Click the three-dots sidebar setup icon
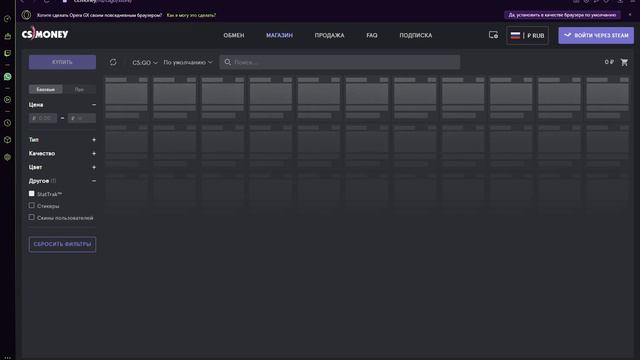Viewport: 640px width, 360px height. click(7, 358)
